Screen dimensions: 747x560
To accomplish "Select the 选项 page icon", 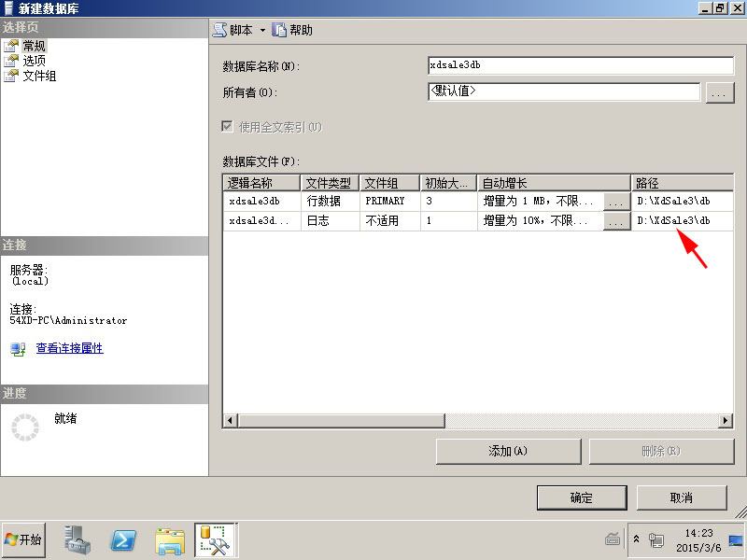I will pos(11,60).
